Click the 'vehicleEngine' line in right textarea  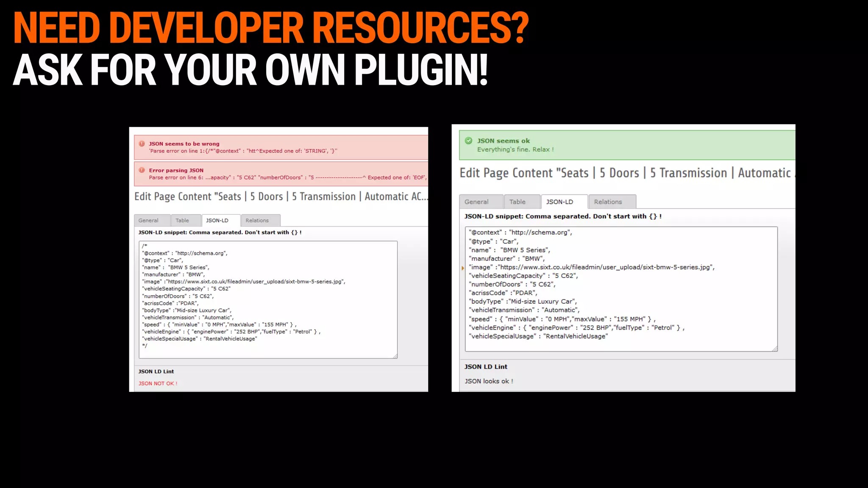coord(576,328)
